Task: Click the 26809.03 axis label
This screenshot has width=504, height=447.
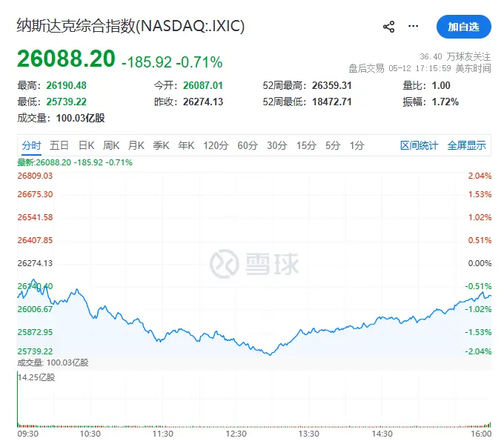Action: 35,176
